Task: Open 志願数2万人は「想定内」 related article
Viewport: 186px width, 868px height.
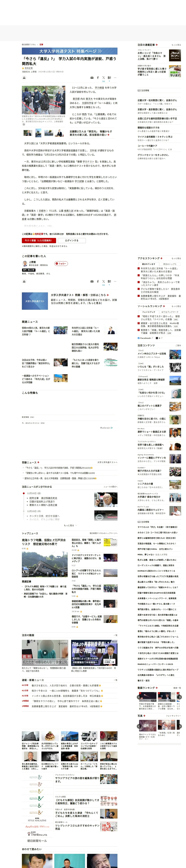Action: 91,133
